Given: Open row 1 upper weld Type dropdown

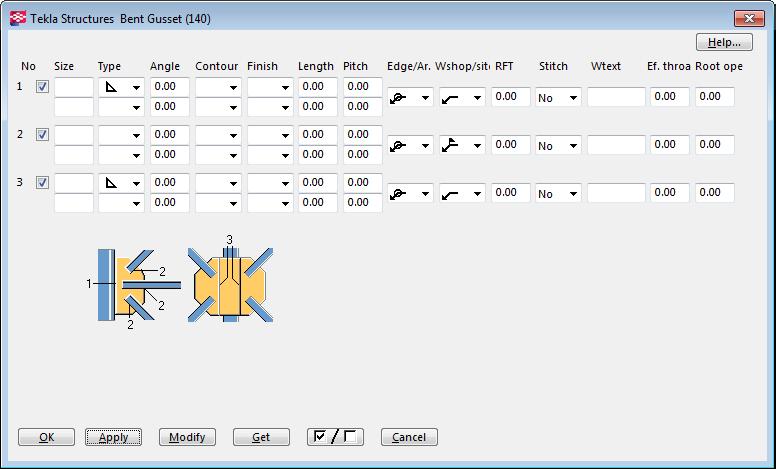Looking at the screenshot, I should point(121,87).
